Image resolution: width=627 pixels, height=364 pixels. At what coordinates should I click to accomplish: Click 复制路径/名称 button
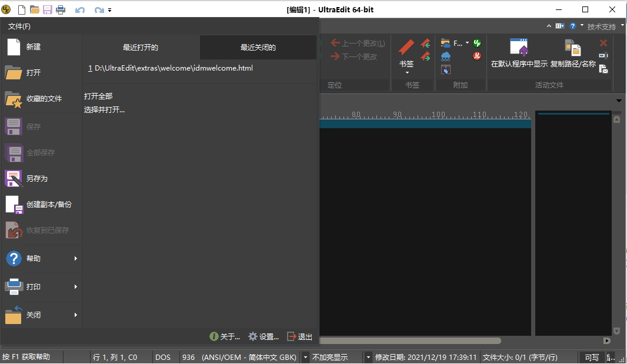coord(573,53)
